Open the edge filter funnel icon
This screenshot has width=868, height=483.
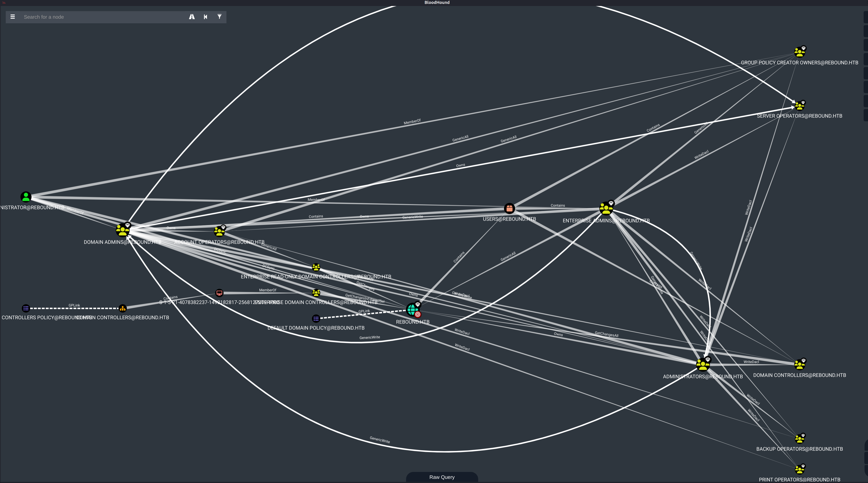pyautogui.click(x=219, y=17)
